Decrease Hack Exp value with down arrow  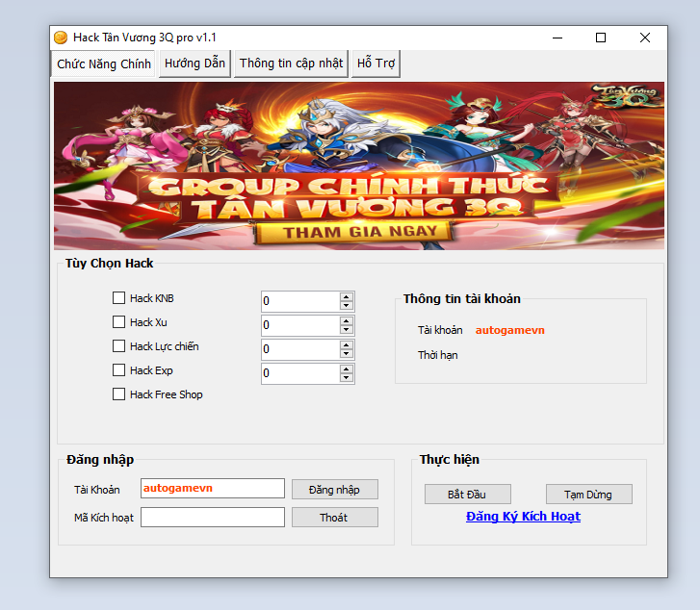[347, 378]
